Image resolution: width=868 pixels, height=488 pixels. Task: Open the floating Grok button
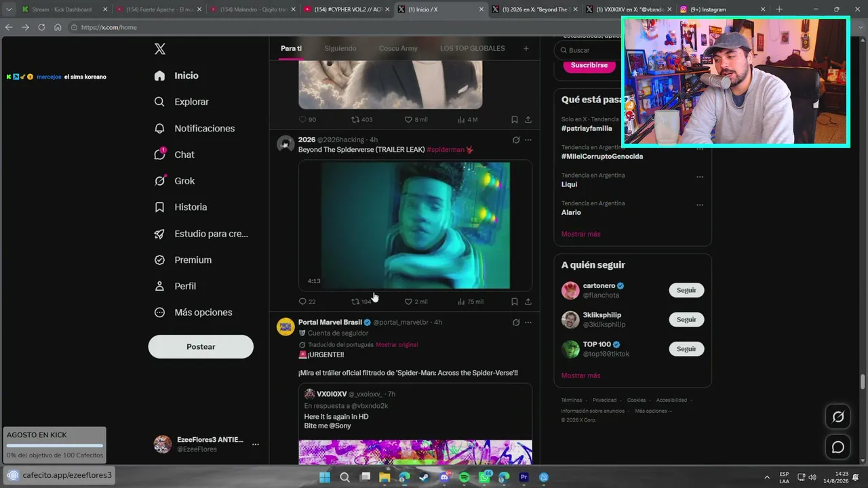[838, 417]
